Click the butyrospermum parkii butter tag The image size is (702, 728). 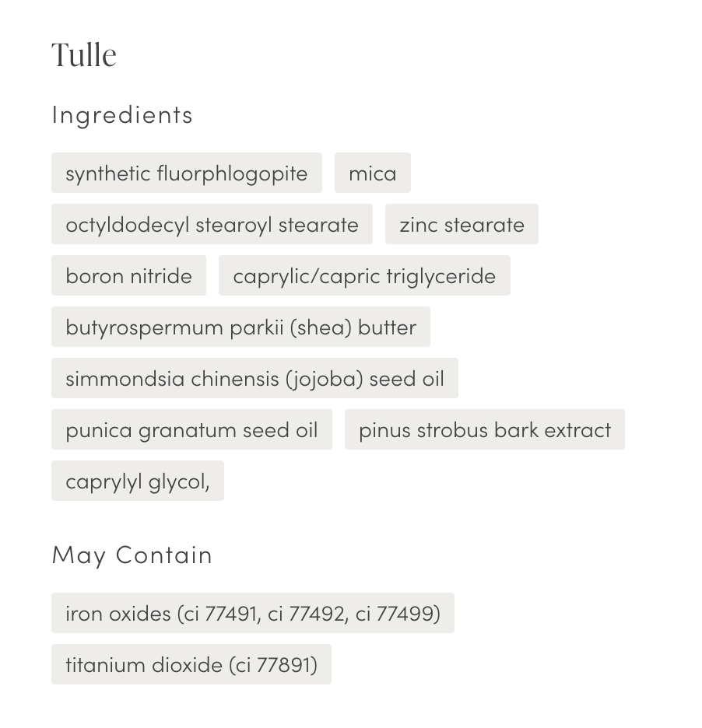click(x=240, y=327)
